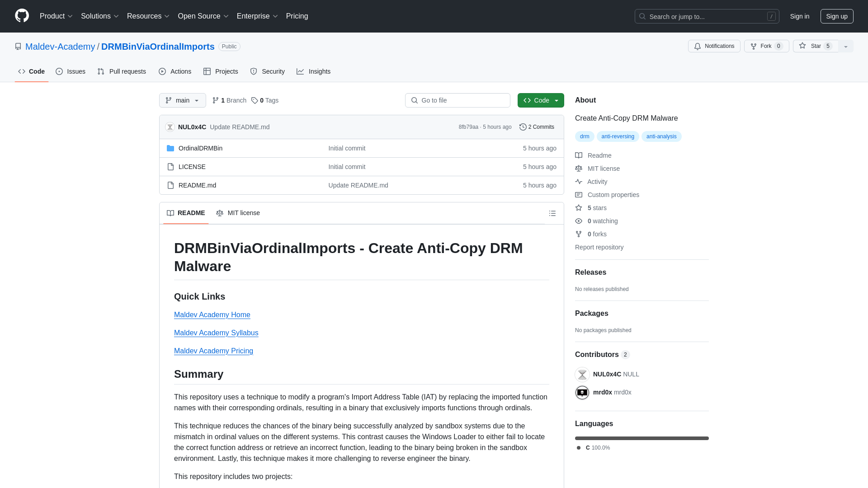The image size is (868, 488).
Task: Open the MIT license link in About
Action: coord(598,169)
